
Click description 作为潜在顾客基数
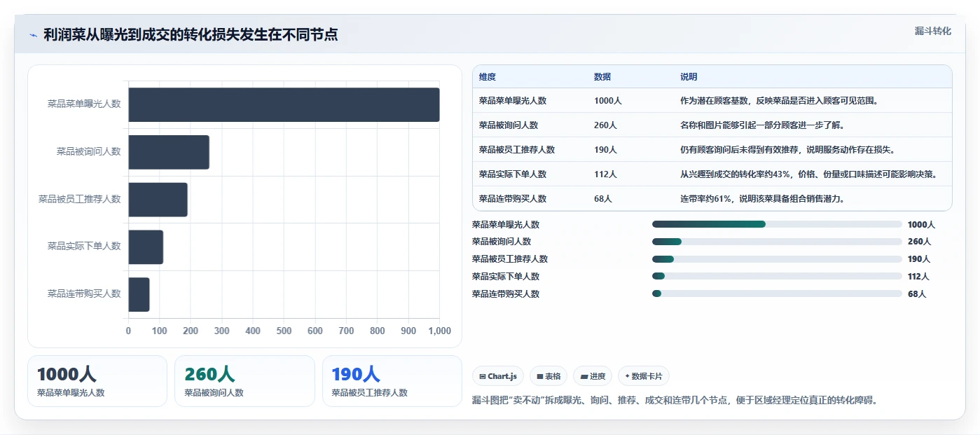coord(779,100)
